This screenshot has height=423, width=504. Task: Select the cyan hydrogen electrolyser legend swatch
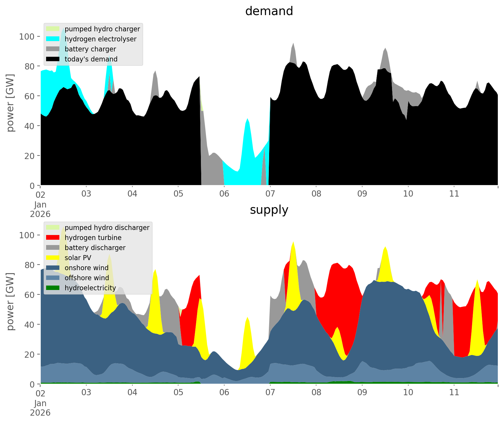pos(53,39)
